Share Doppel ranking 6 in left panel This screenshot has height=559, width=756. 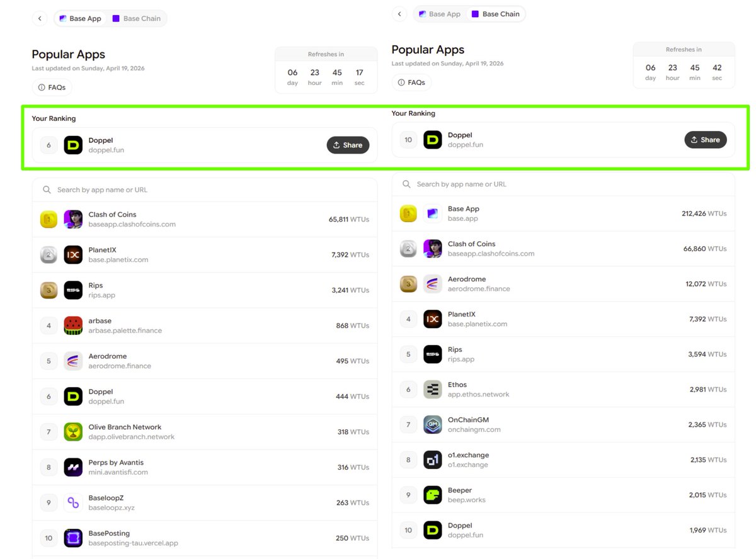348,145
